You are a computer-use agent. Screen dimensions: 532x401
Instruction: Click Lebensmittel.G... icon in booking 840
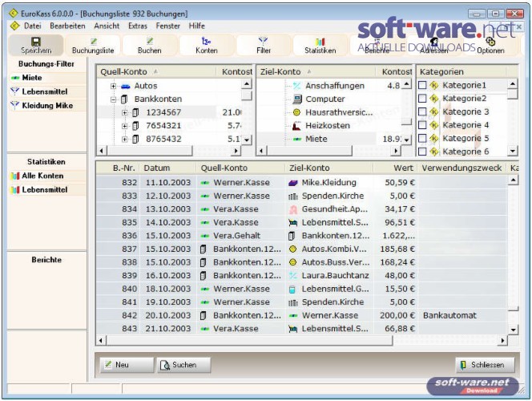pyautogui.click(x=292, y=289)
